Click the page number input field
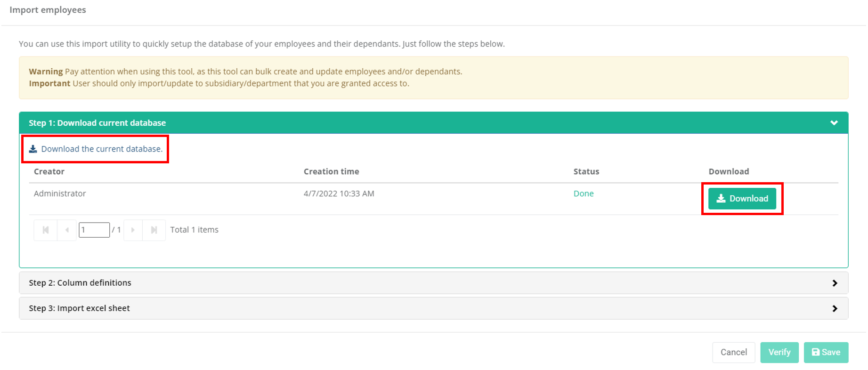 [94, 230]
